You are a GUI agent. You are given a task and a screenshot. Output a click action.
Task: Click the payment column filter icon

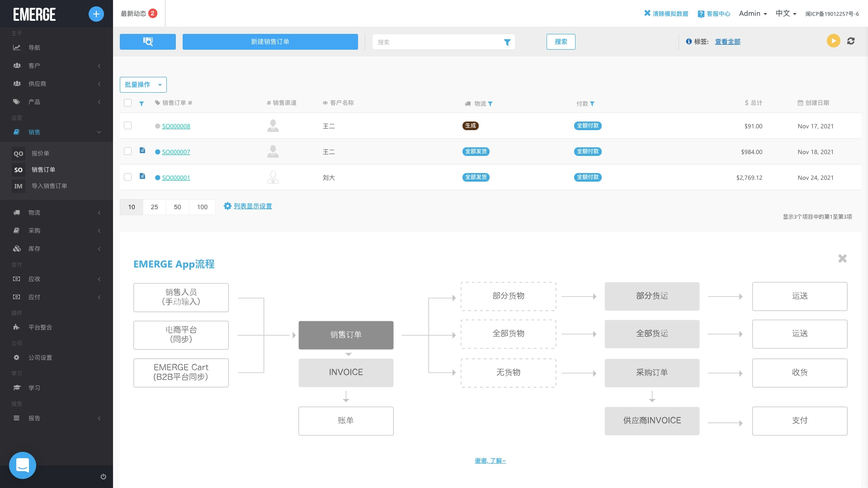tap(592, 103)
